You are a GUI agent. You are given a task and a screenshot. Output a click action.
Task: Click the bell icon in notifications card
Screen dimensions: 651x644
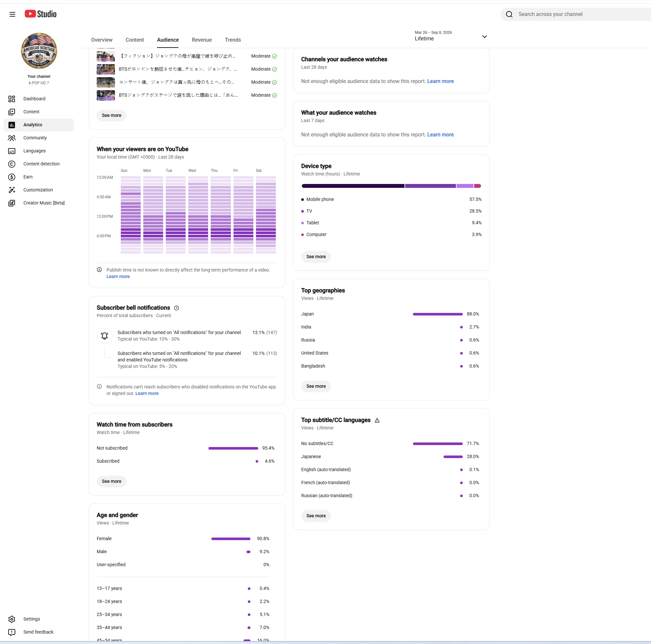[105, 336]
